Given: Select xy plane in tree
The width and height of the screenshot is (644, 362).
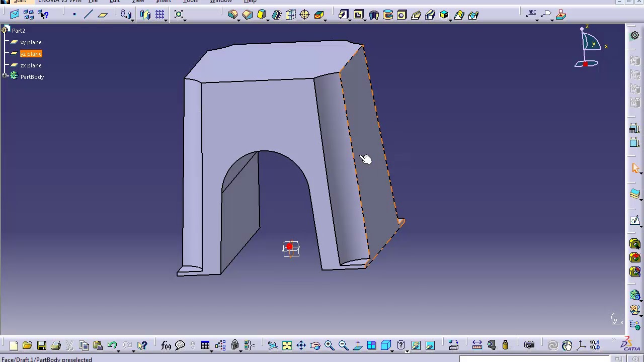Looking at the screenshot, I should [x=31, y=42].
